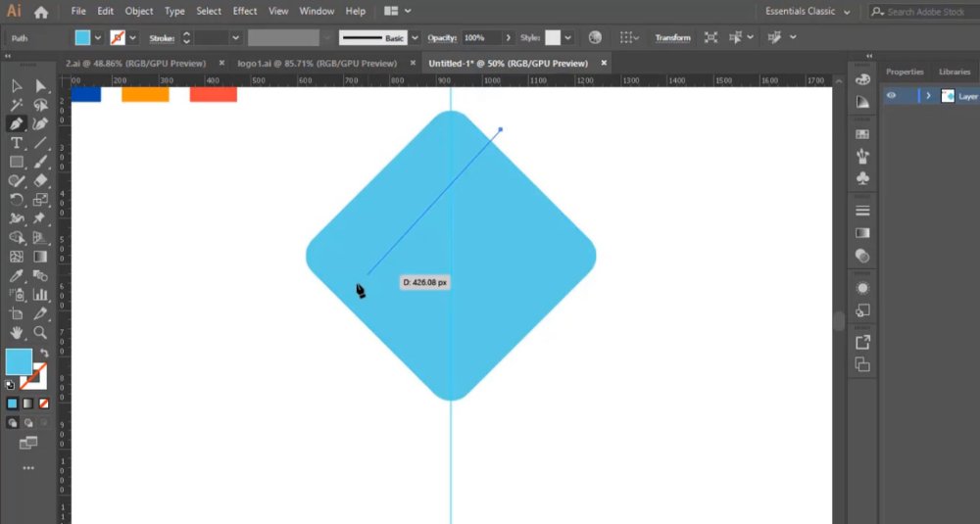Activate the Type tool

click(17, 143)
